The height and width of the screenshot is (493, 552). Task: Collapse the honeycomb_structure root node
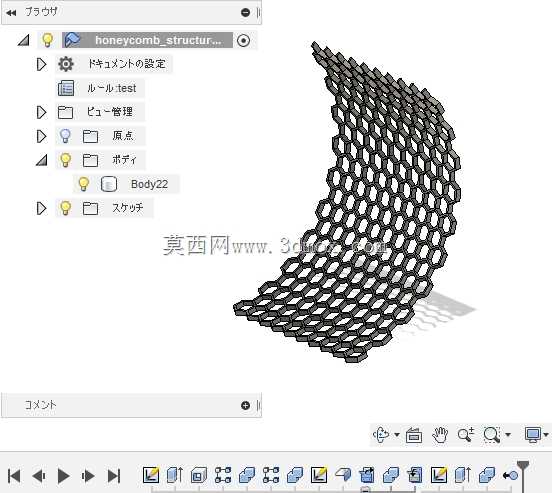tap(24, 40)
